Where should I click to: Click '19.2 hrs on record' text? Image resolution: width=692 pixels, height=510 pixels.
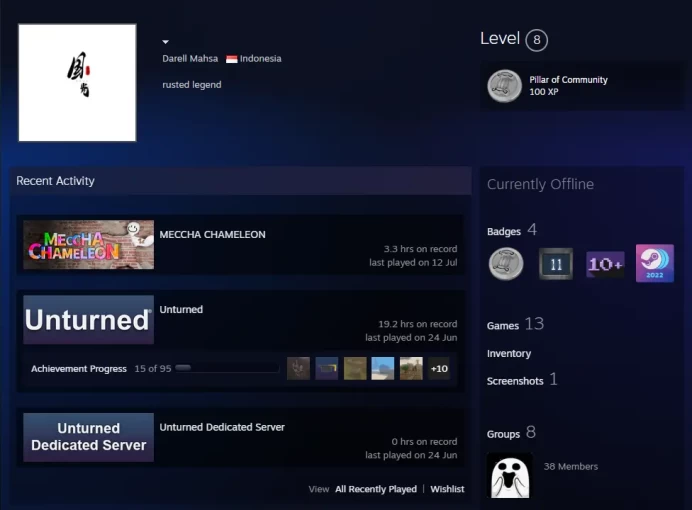(417, 324)
